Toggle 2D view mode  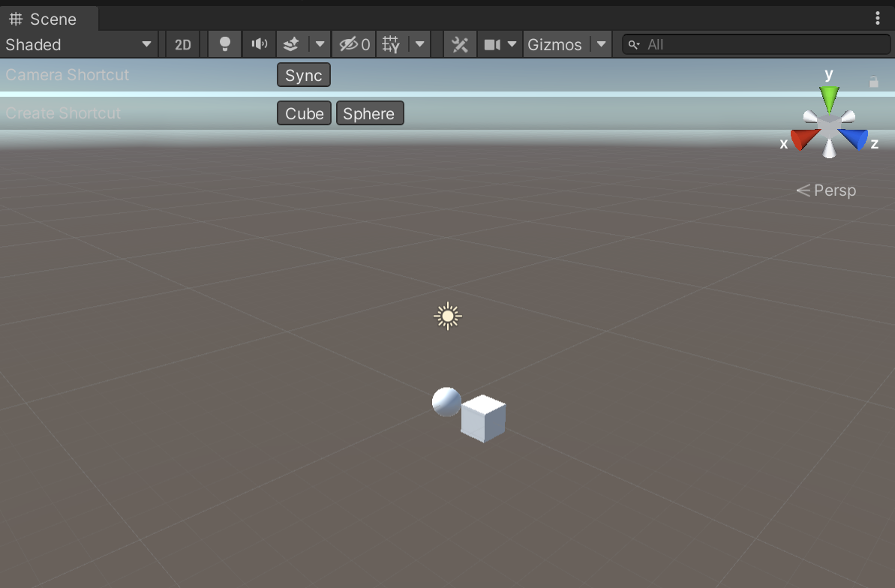tap(182, 44)
